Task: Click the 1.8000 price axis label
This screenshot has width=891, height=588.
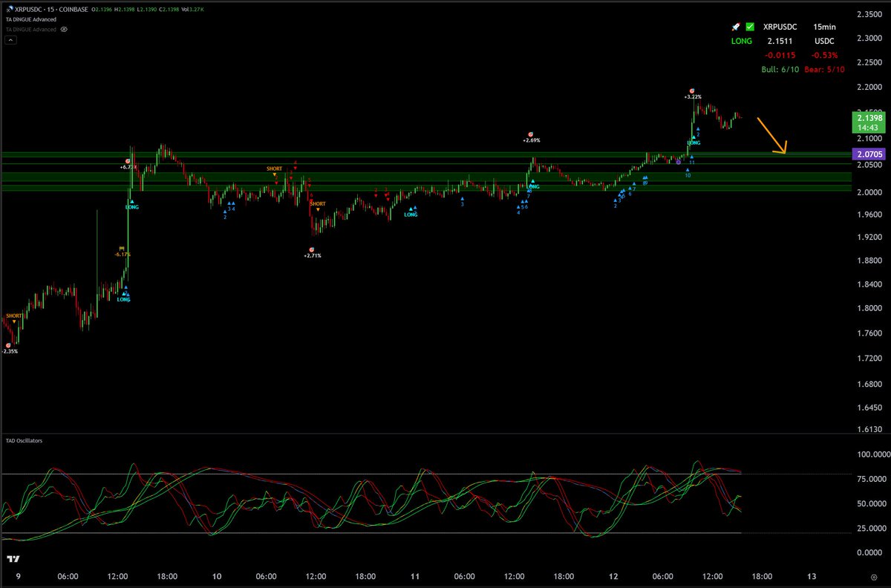Action: coord(870,308)
